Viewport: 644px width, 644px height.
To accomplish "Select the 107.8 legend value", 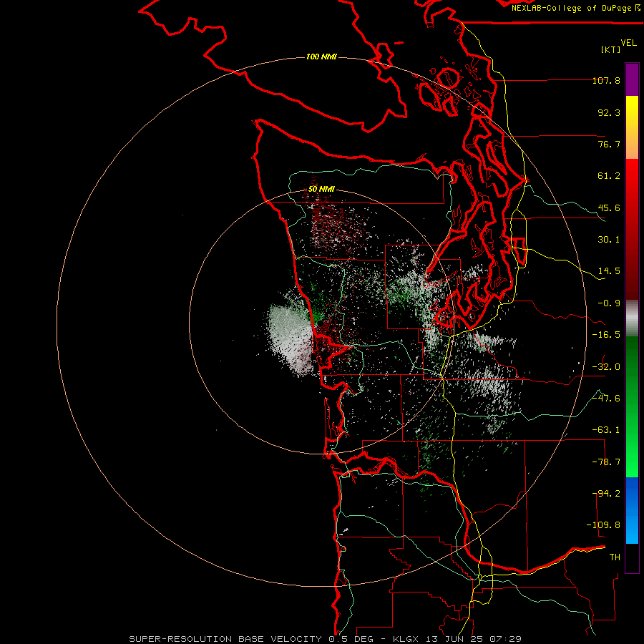I will click(606, 80).
